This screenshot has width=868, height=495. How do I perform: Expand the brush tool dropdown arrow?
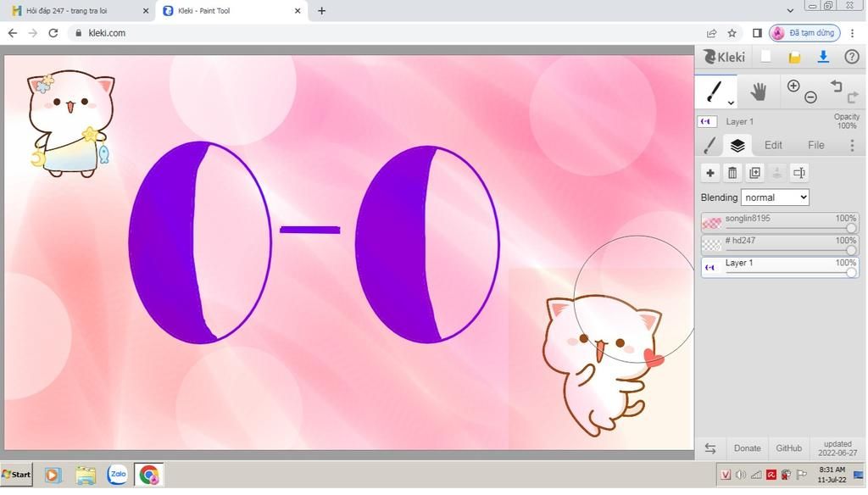click(x=731, y=103)
